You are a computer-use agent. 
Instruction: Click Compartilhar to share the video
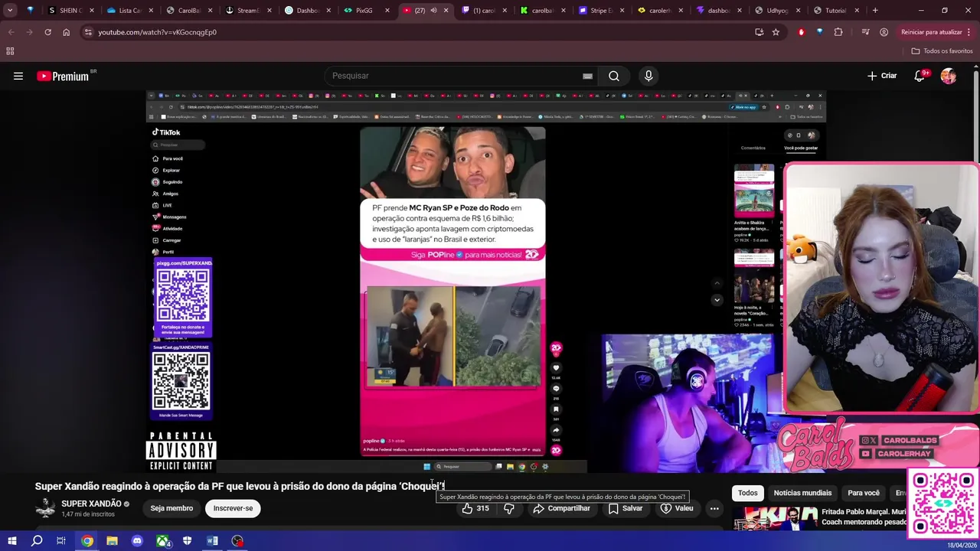point(562,508)
